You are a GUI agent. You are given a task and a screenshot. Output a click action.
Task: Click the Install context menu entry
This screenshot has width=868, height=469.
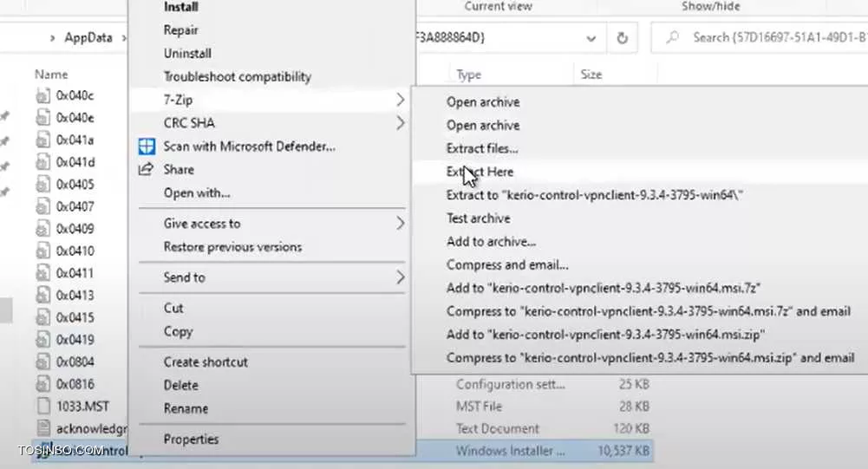click(x=181, y=7)
